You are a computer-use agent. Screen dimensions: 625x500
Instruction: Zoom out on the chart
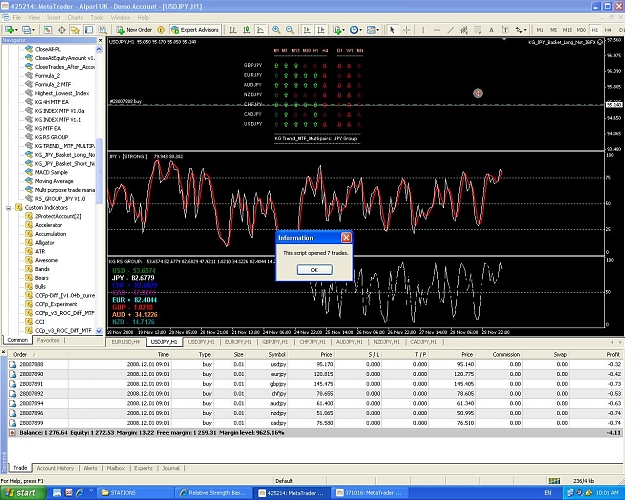tap(290, 30)
